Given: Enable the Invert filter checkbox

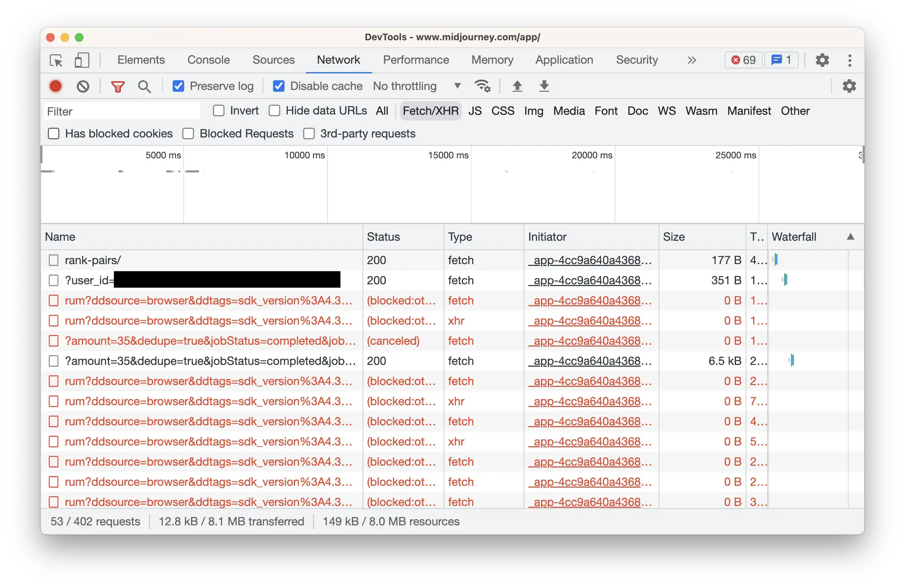Looking at the screenshot, I should [x=219, y=110].
